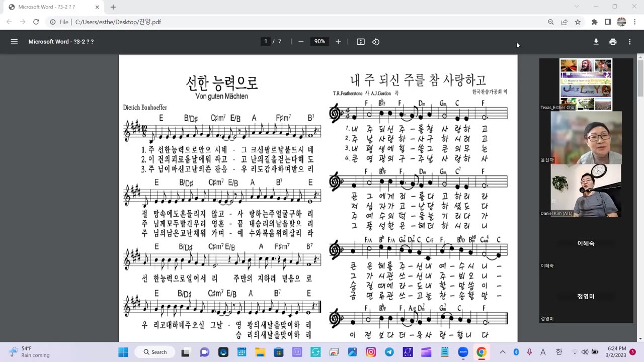Launch Instagram from the taskbar

pyautogui.click(x=371, y=352)
